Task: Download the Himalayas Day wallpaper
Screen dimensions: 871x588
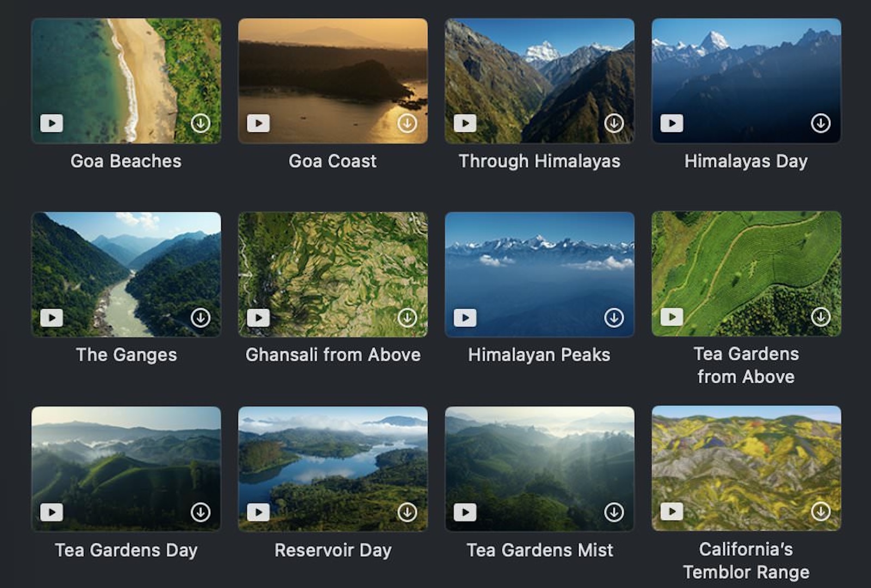Action: point(820,124)
